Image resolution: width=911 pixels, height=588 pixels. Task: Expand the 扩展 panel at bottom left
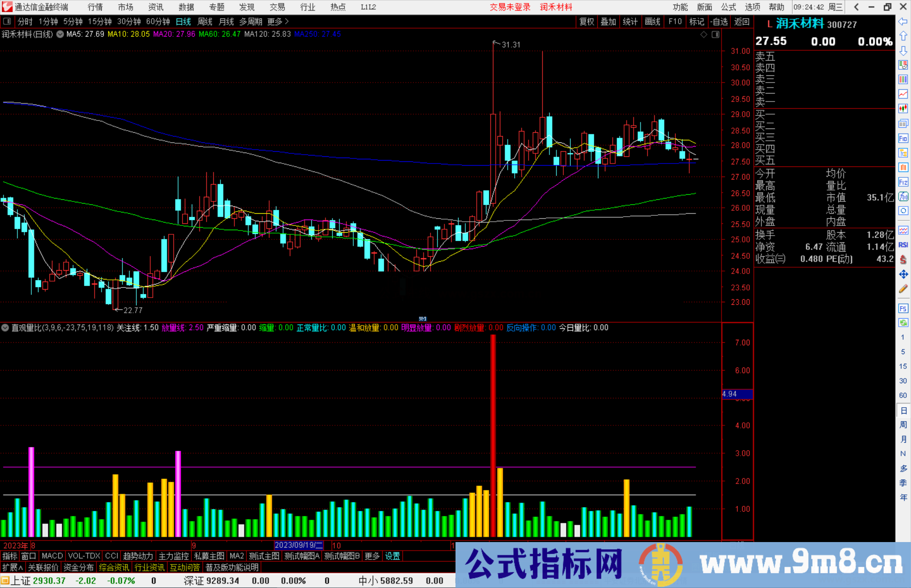[x=12, y=567]
